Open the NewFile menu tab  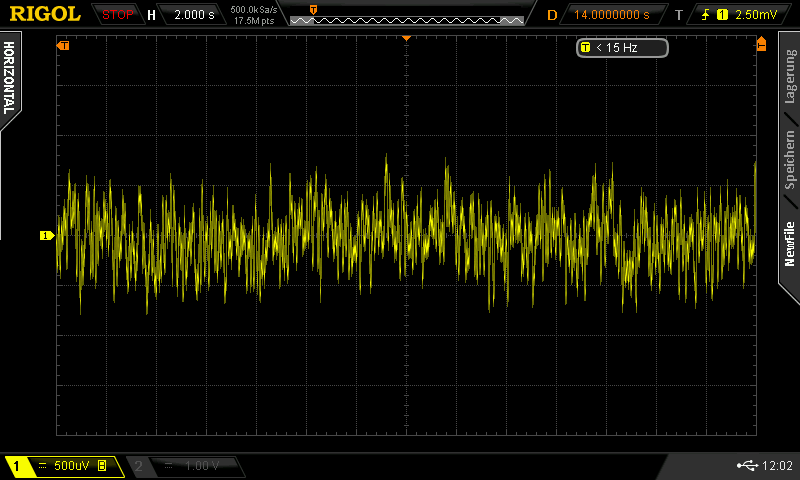click(x=790, y=244)
